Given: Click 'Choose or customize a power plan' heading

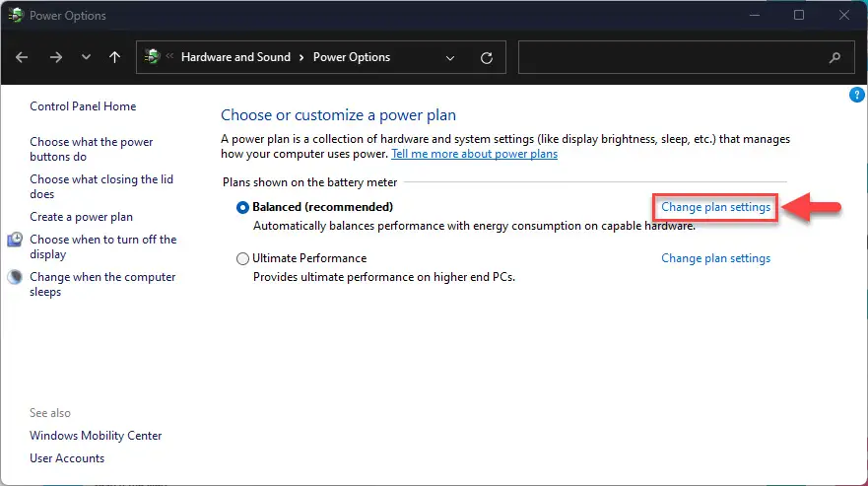Looking at the screenshot, I should point(338,115).
